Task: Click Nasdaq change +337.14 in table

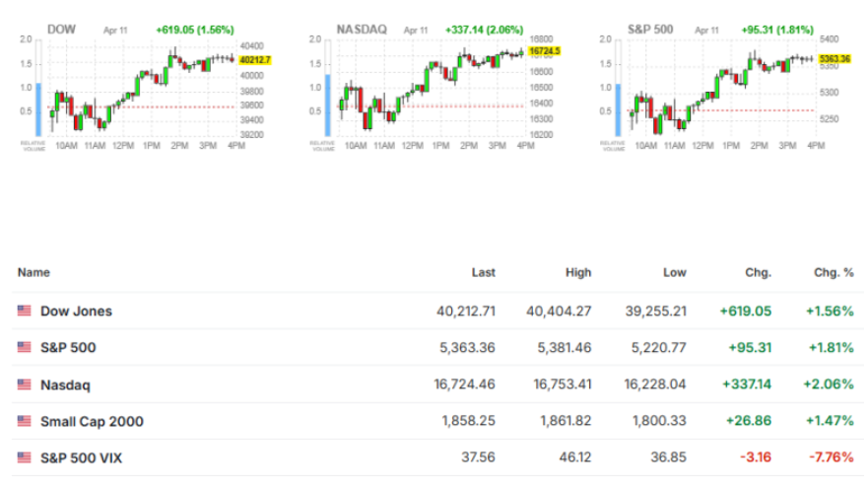Action: pos(747,385)
